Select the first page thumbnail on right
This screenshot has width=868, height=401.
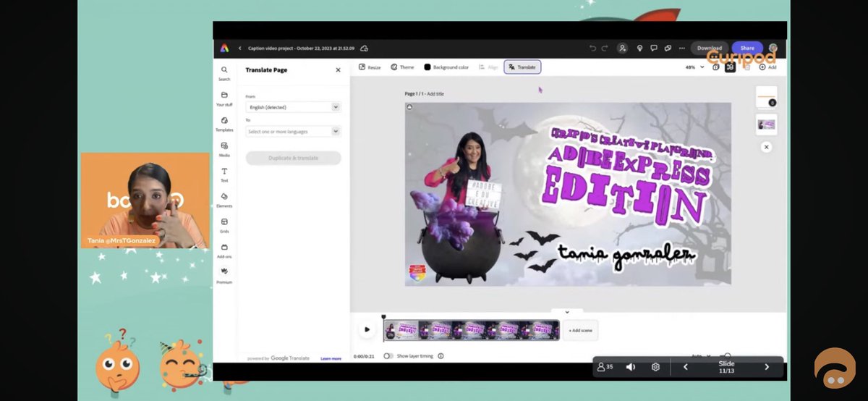click(766, 97)
